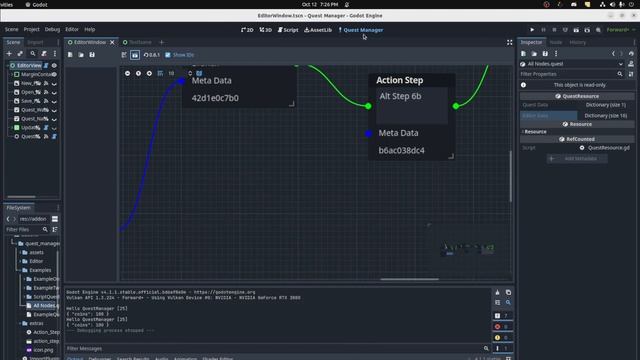Toggle visibility of MarginContainer node

point(54,74)
